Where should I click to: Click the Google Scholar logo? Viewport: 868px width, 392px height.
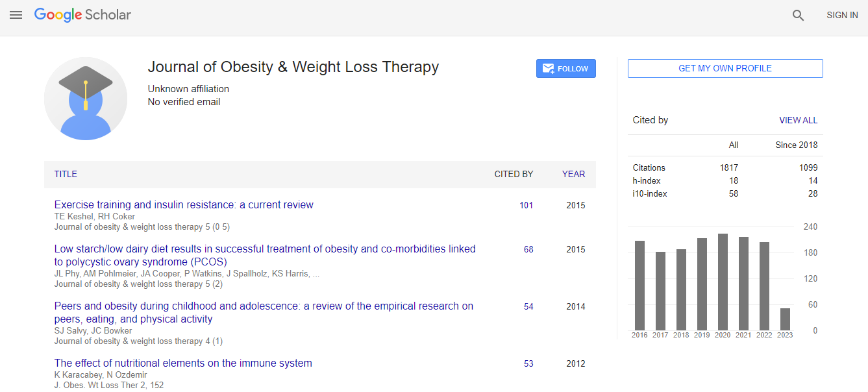click(x=82, y=15)
